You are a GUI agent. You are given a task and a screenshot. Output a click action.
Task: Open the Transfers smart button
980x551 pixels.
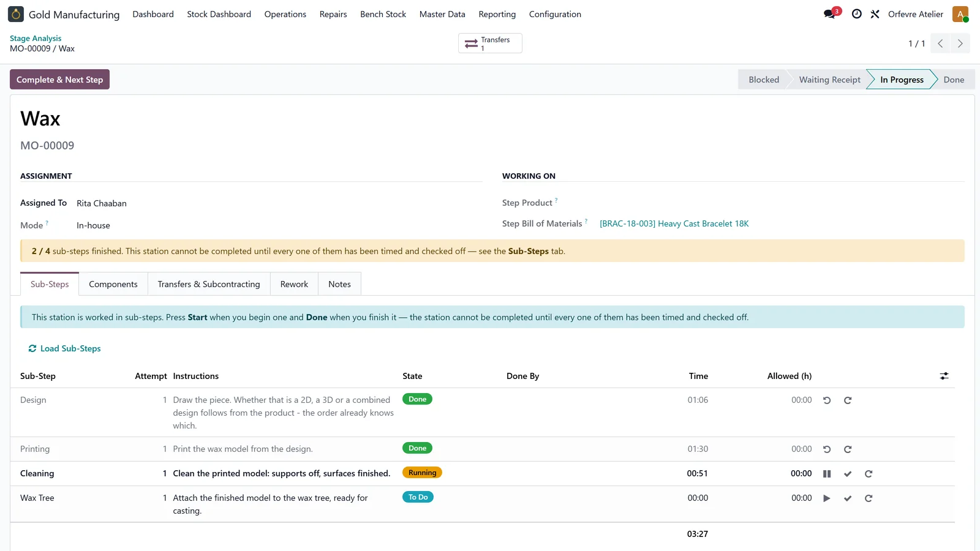pyautogui.click(x=490, y=43)
